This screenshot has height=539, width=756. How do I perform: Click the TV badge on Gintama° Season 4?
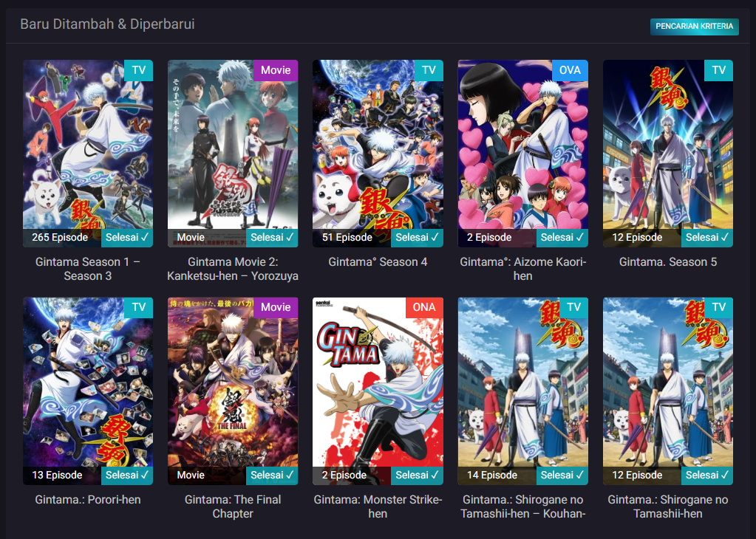[429, 70]
